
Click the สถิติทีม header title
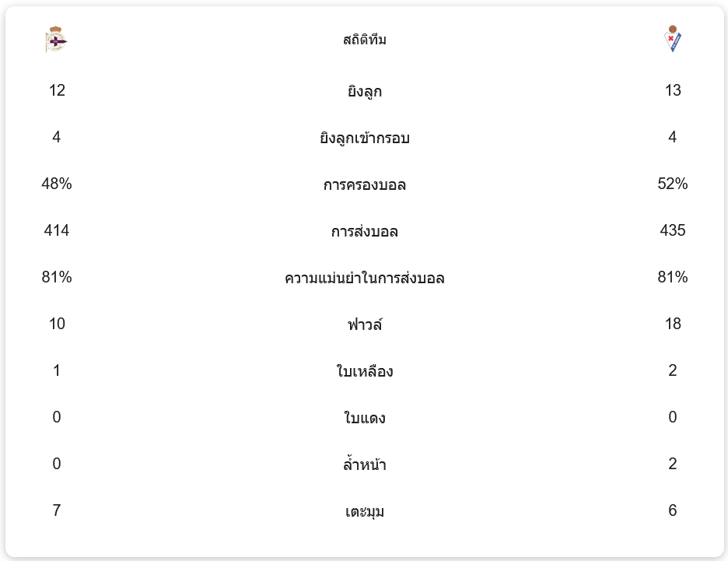click(x=364, y=40)
